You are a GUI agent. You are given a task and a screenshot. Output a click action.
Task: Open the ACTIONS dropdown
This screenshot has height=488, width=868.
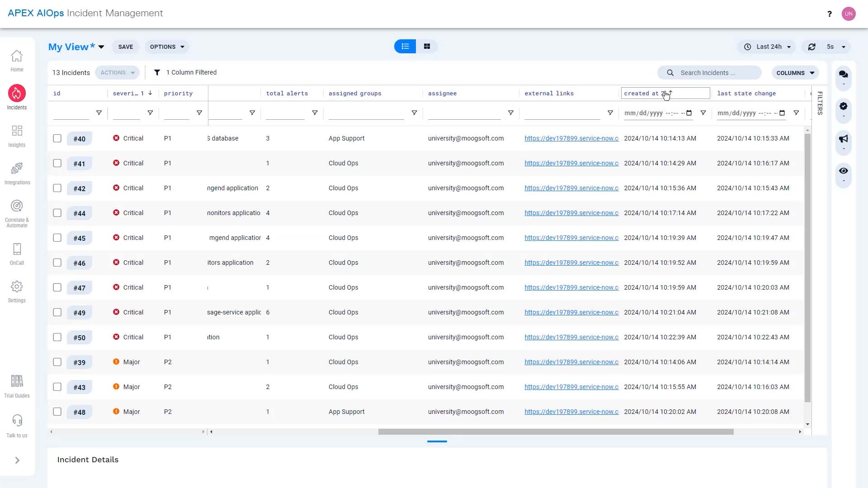click(117, 73)
